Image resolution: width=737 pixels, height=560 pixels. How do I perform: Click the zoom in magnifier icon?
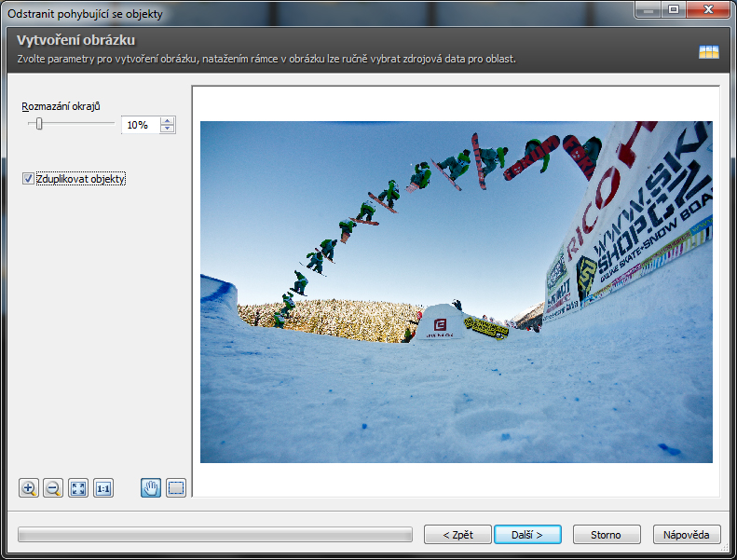click(x=29, y=488)
